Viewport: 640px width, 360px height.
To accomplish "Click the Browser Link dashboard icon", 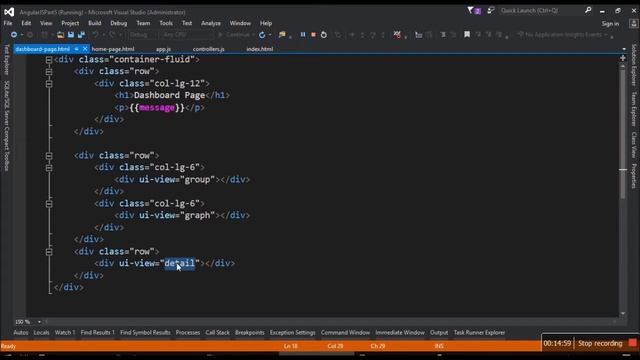I will tap(282, 35).
